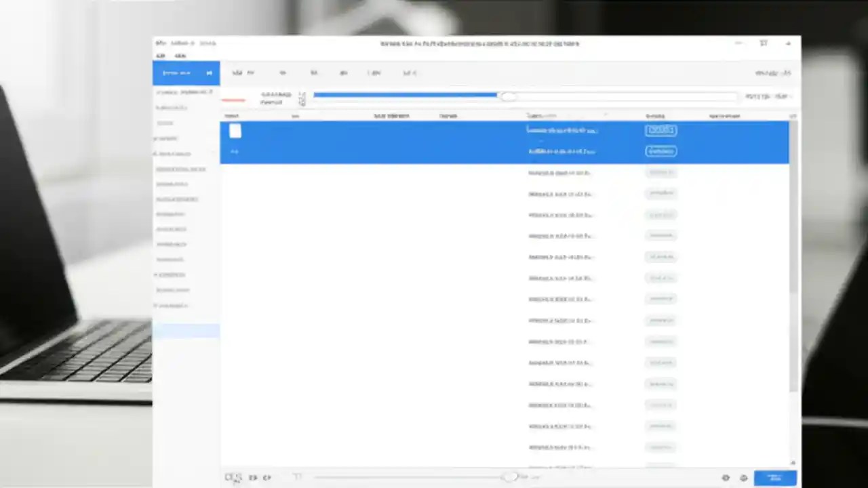Click the third small icon in the bottom toolbar
This screenshot has height=488, width=868.
(x=267, y=477)
